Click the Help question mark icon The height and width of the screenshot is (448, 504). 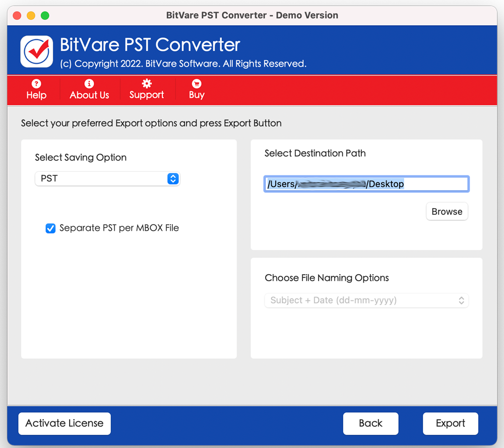[36, 84]
